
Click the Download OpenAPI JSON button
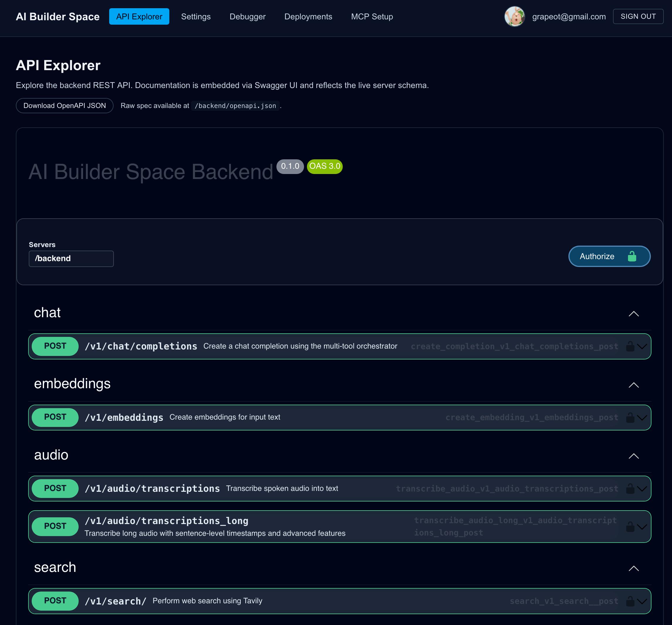(65, 105)
